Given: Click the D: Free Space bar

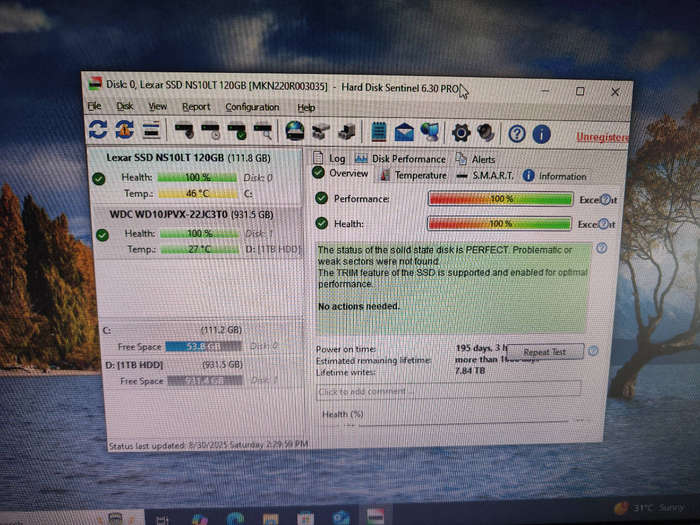Looking at the screenshot, I should point(205,380).
